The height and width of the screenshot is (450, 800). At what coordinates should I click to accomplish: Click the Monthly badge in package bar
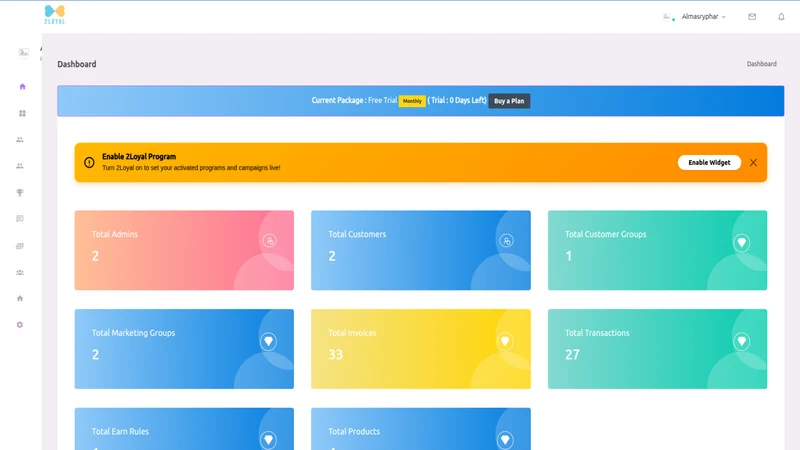coord(412,101)
